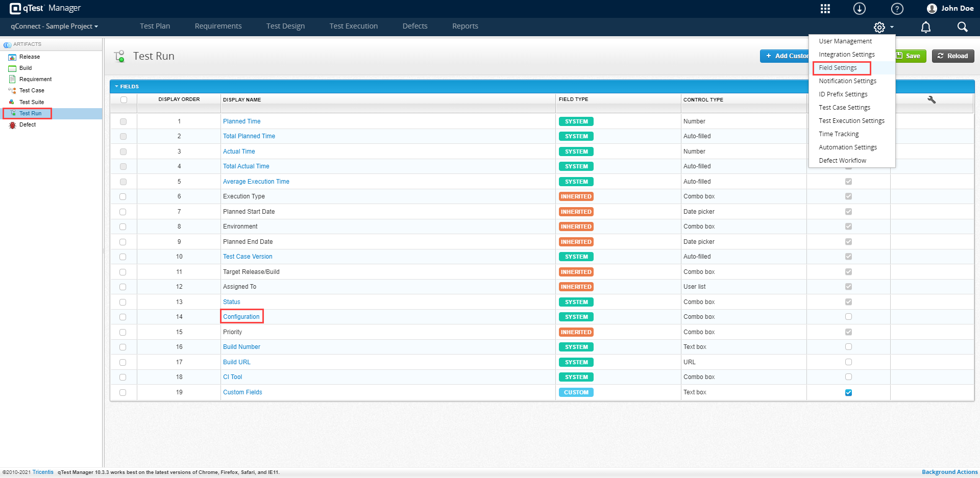Image resolution: width=980 pixels, height=478 pixels.
Task: Open the Configuration field link
Action: point(241,317)
